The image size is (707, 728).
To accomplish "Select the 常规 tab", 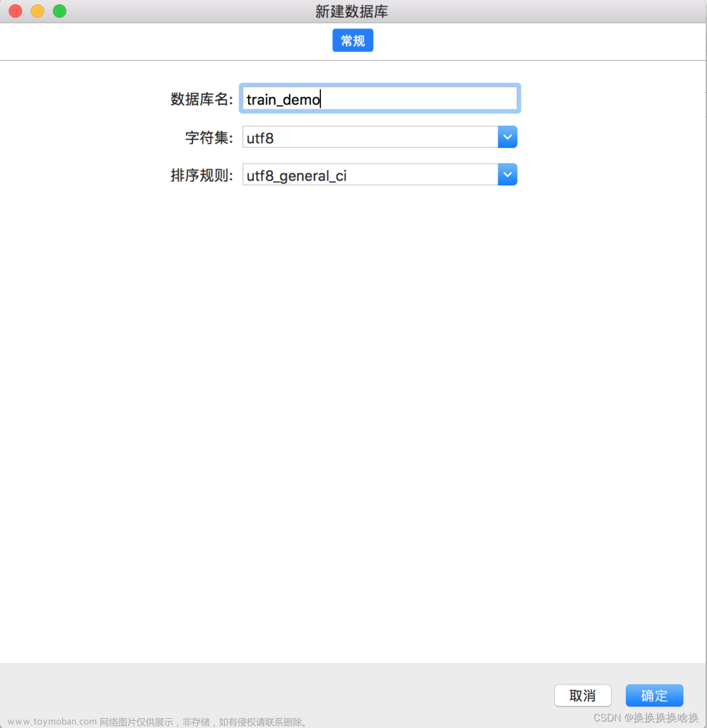I will pos(353,40).
